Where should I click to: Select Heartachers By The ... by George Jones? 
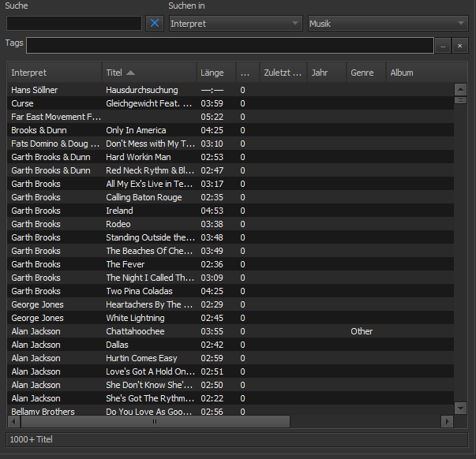click(231, 304)
